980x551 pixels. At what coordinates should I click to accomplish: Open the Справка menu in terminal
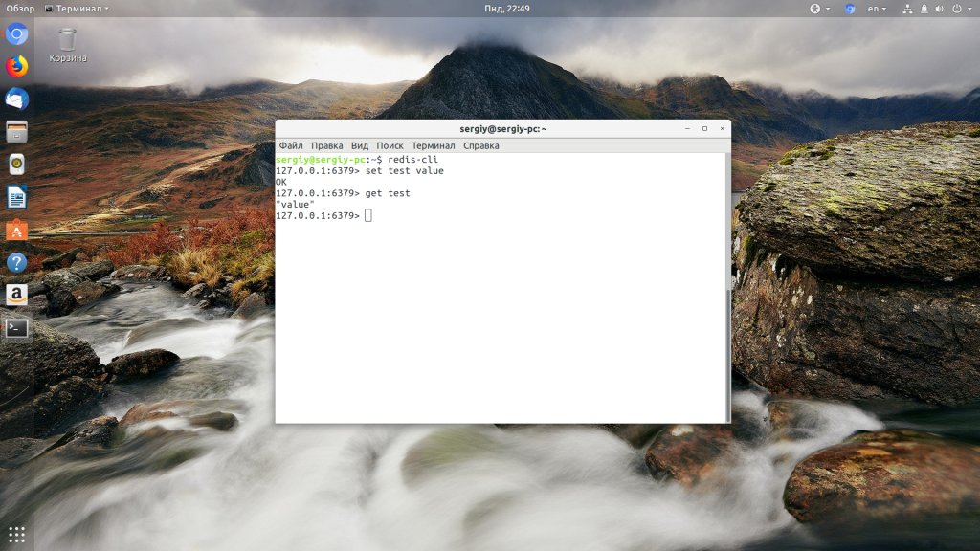click(481, 146)
